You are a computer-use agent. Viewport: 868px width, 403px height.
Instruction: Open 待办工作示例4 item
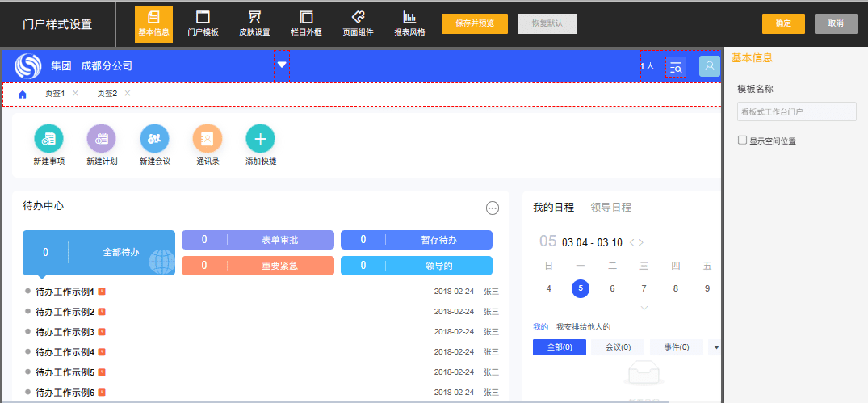pyautogui.click(x=65, y=351)
